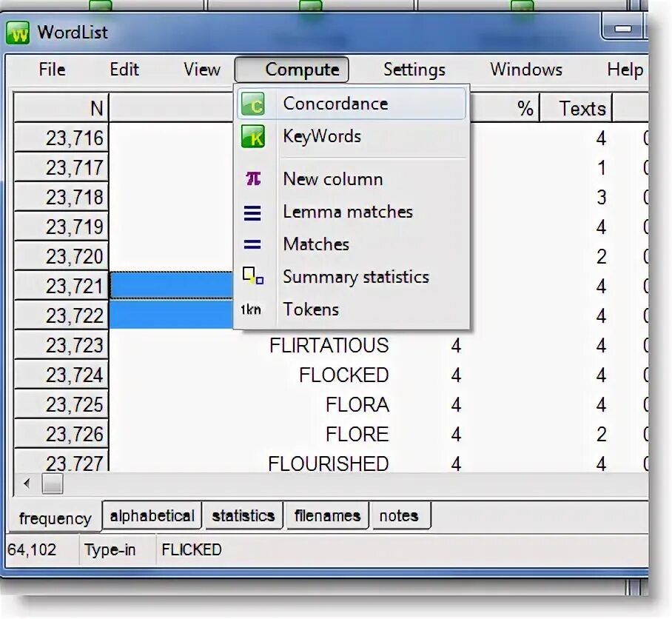Select row number 23,716
672x619 pixels.
coord(61,138)
